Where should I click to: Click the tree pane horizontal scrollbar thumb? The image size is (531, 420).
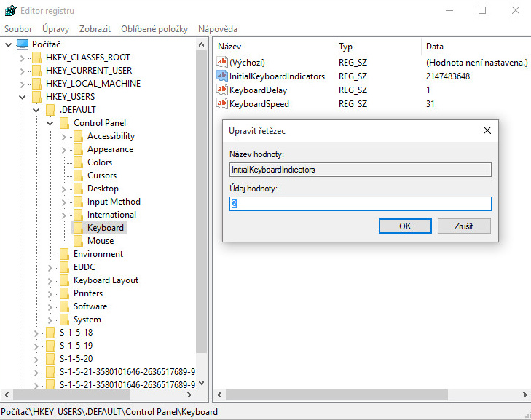click(71, 395)
